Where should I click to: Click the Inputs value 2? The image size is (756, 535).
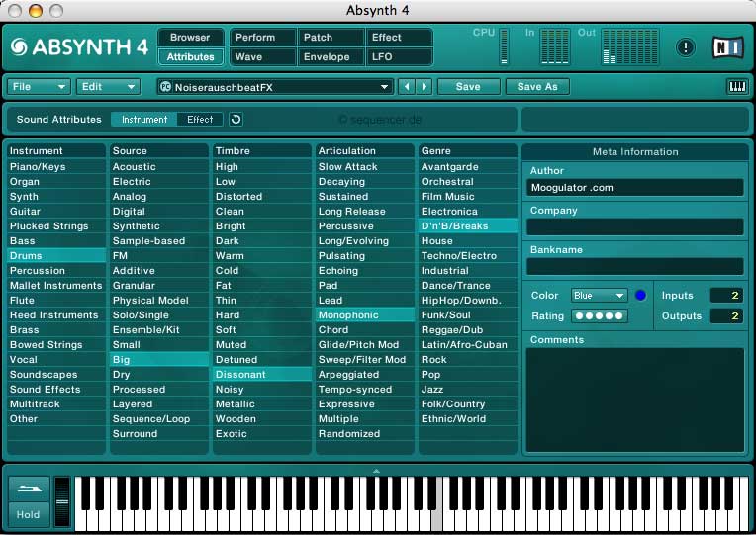coord(726,296)
